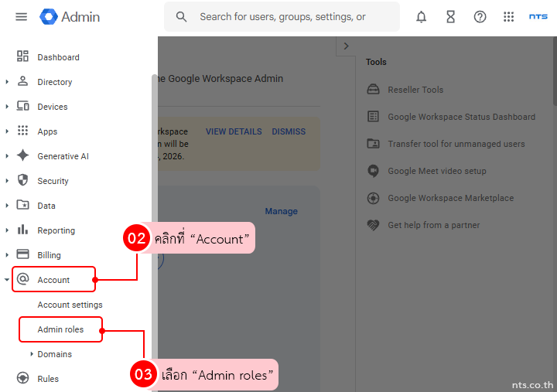Click the Generative AI sparkle icon
This screenshot has width=557, height=392.
point(22,155)
